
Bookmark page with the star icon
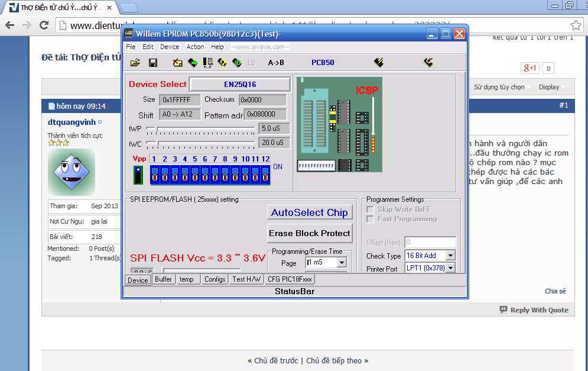pyautogui.click(x=576, y=25)
